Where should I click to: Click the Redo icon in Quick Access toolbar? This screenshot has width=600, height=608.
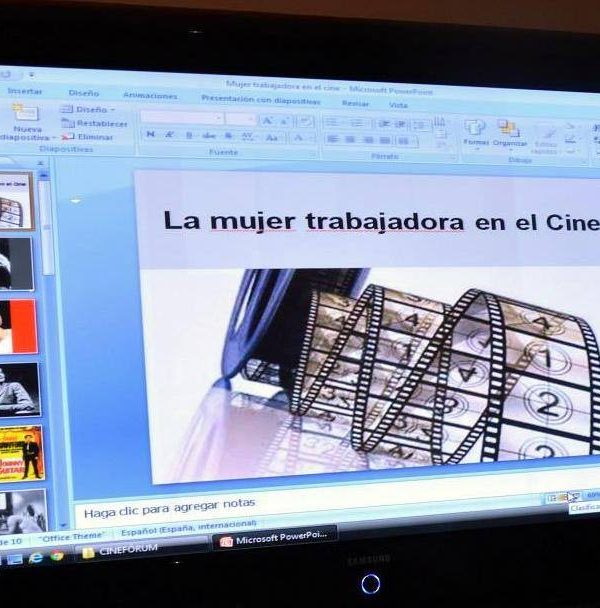pos(6,74)
